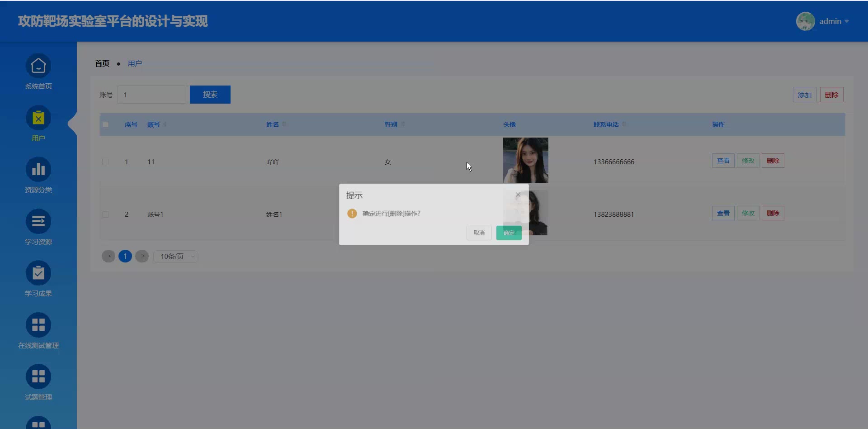Click phone number 13823888881
This screenshot has height=429, width=868.
pos(614,214)
